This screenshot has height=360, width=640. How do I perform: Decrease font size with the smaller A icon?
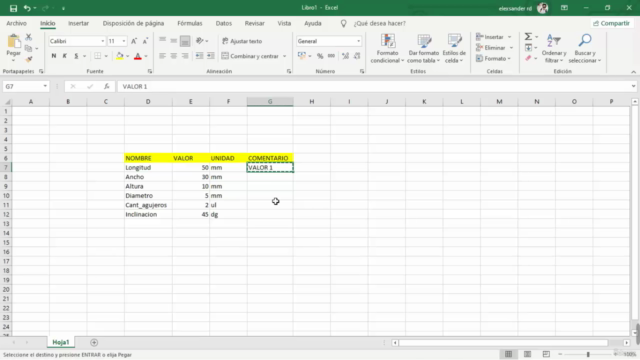(x=145, y=41)
